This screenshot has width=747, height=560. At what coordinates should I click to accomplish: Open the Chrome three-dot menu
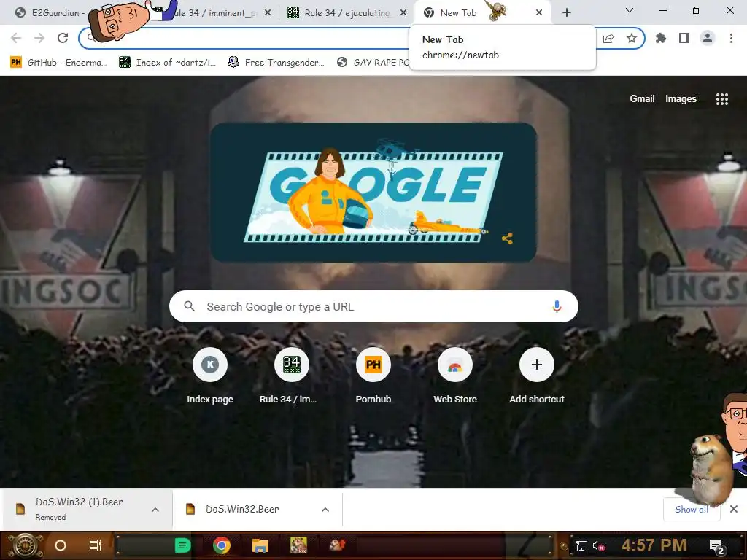pos(731,38)
